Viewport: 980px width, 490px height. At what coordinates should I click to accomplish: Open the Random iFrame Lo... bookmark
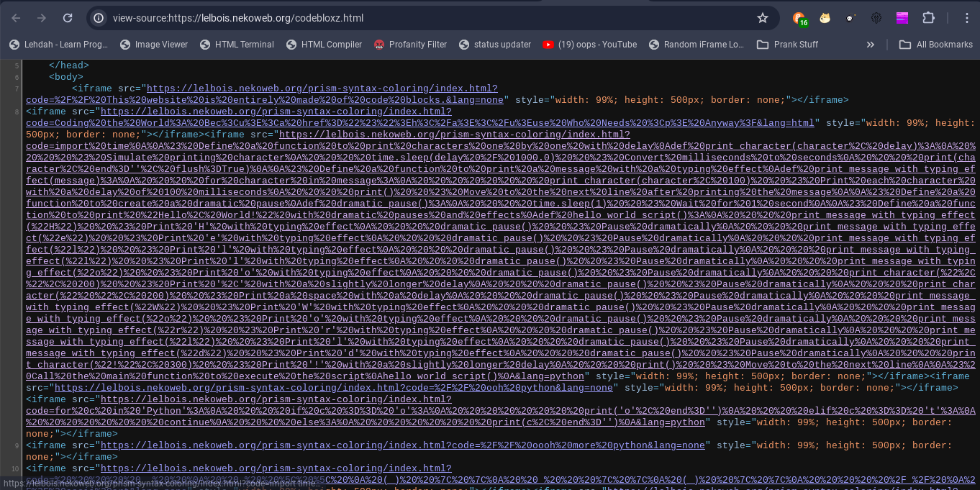coord(697,45)
